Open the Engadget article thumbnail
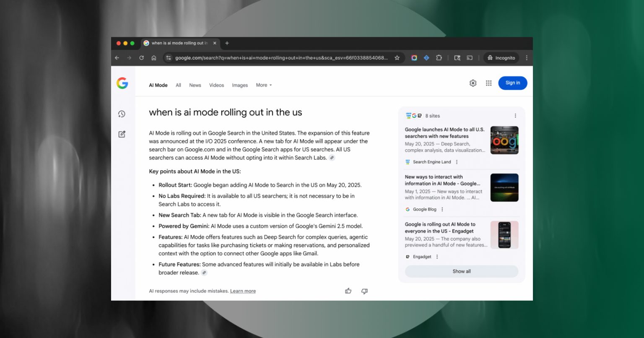 pyautogui.click(x=504, y=235)
